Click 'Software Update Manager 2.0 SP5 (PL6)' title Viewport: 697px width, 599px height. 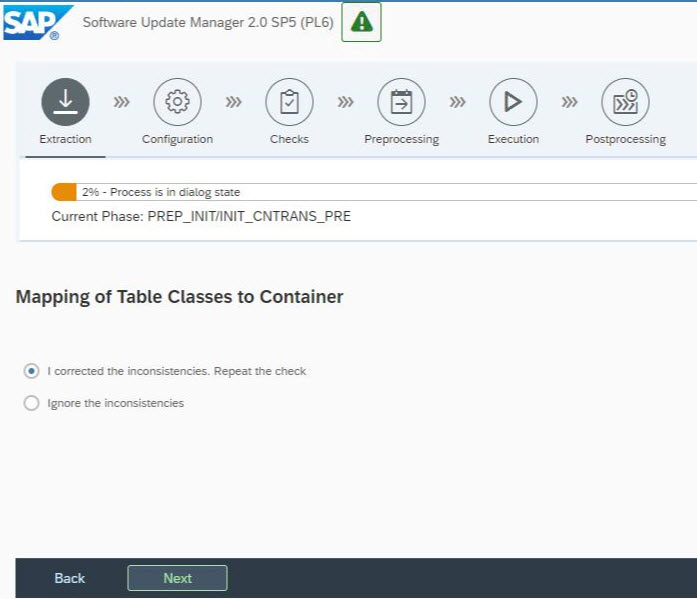pyautogui.click(x=208, y=22)
